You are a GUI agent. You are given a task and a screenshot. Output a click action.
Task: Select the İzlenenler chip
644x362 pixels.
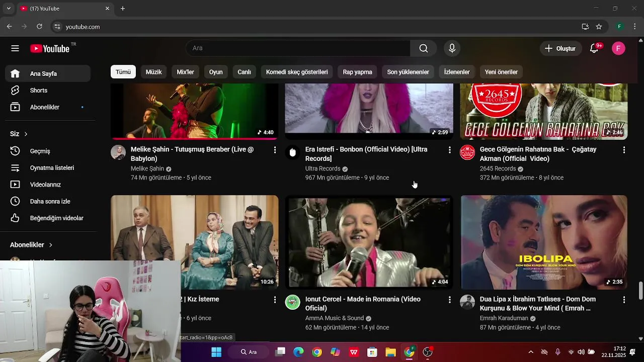point(457,72)
